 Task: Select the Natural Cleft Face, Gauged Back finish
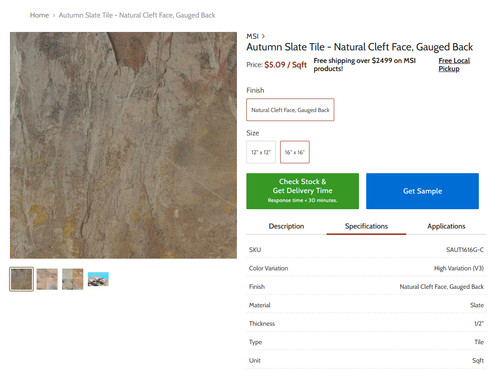pos(290,110)
